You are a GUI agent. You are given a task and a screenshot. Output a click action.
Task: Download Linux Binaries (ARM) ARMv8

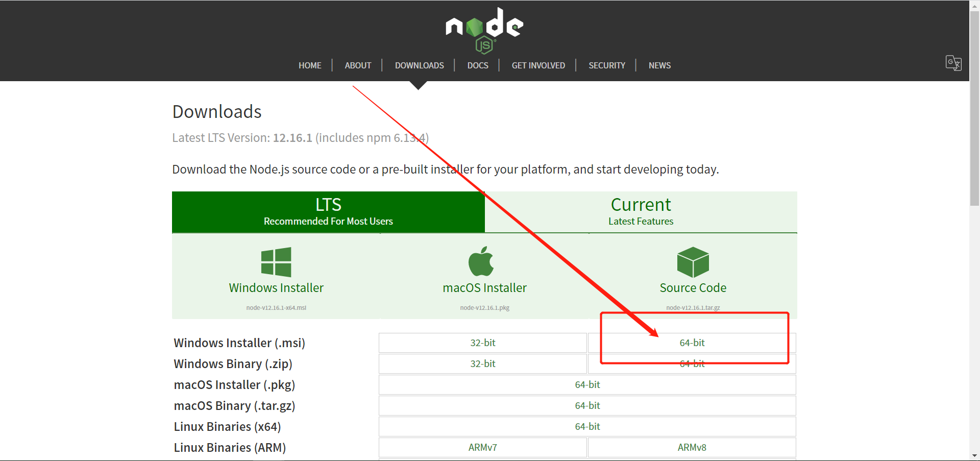pos(692,447)
